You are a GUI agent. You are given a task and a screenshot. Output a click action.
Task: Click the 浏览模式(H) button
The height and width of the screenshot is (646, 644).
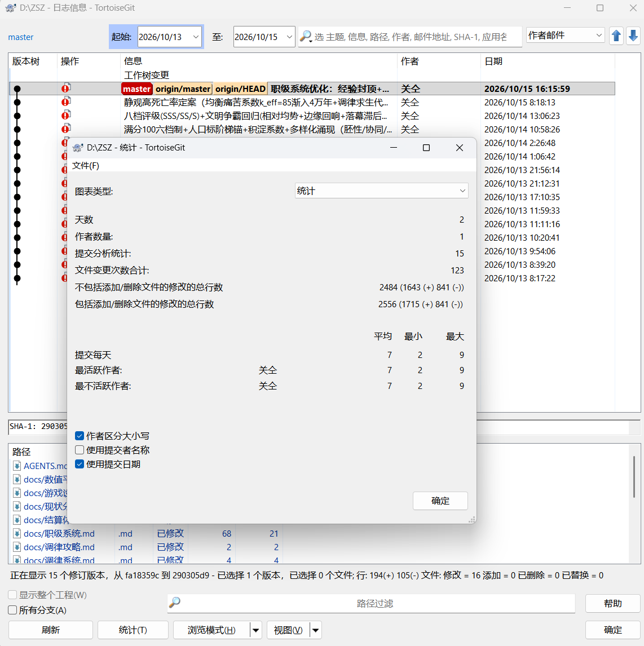(x=211, y=630)
